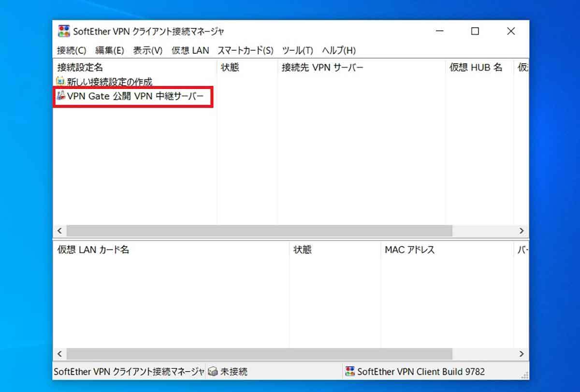Click the SoftEther VPN クライアント接続マネージャ status text
Image resolution: width=580 pixels, height=392 pixels.
click(x=129, y=372)
